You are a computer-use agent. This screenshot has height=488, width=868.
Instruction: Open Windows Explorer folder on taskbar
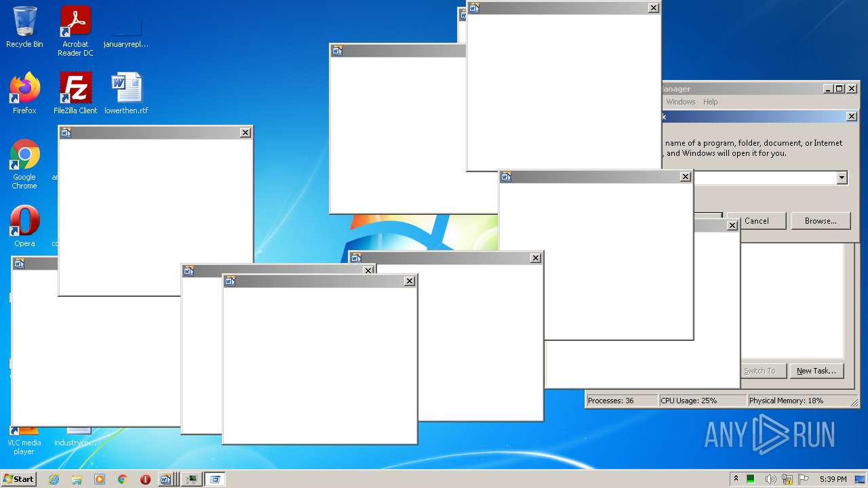point(77,479)
